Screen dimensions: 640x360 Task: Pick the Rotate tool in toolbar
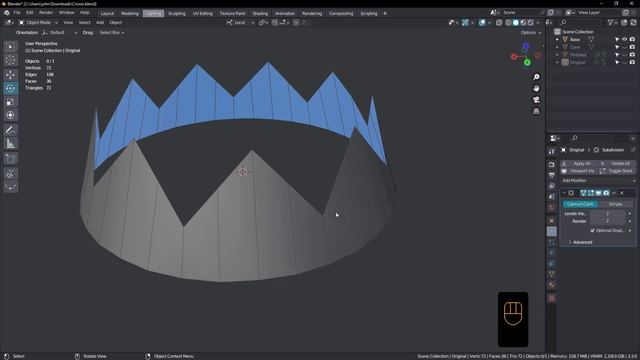click(x=11, y=88)
